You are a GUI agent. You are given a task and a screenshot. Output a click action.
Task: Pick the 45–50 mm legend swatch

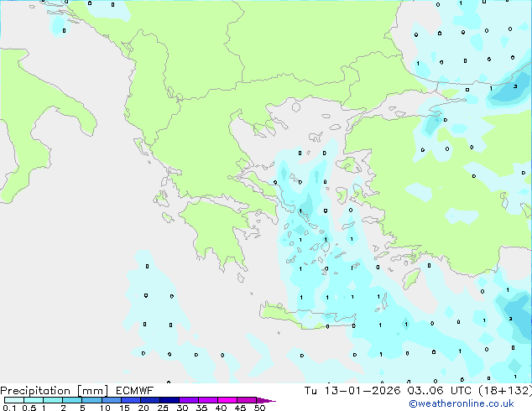point(247,400)
